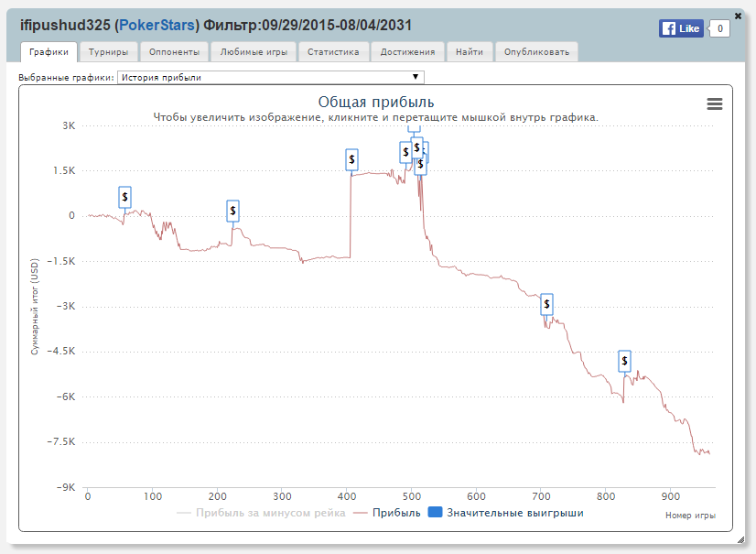Click the Facebook Like button
The image size is (756, 554).
[681, 28]
